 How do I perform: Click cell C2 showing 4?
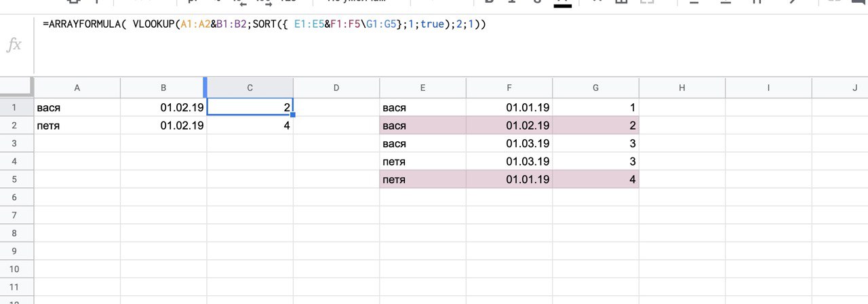pos(250,125)
